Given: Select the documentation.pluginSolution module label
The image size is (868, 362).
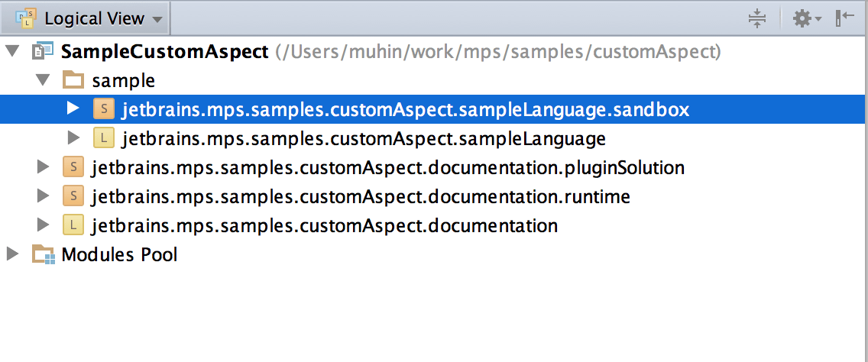Looking at the screenshot, I should tap(388, 167).
